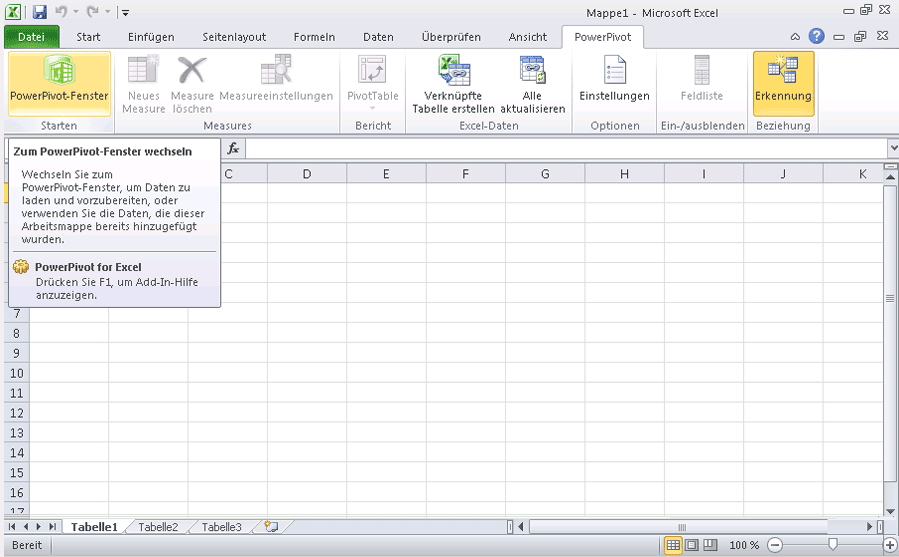Click the Excel application icon in title bar

(x=13, y=12)
